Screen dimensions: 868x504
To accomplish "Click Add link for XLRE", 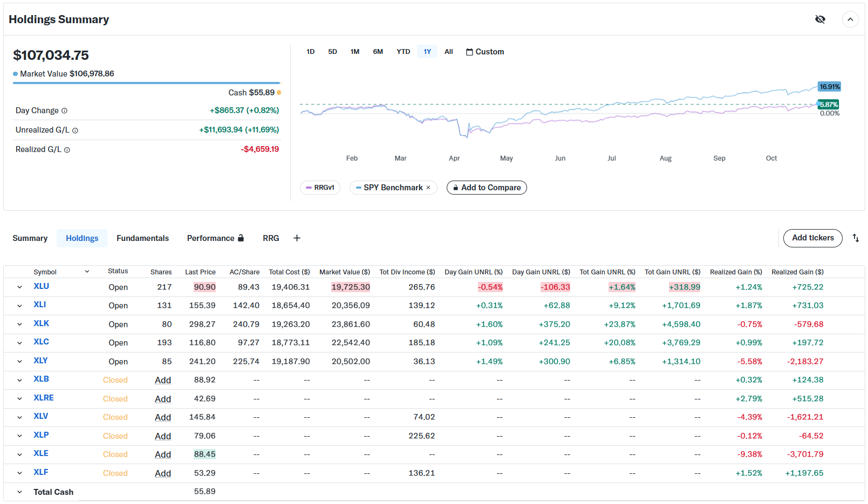I will 162,399.
